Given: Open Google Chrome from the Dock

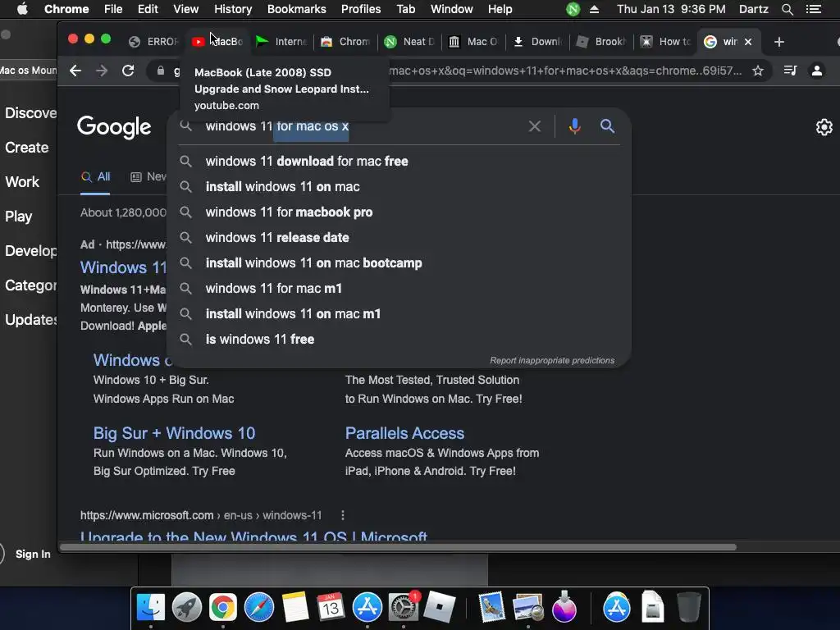Looking at the screenshot, I should (x=223, y=608).
